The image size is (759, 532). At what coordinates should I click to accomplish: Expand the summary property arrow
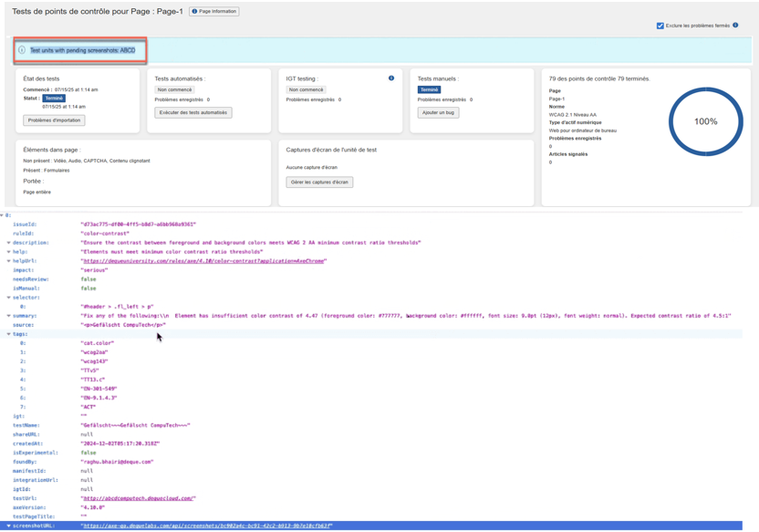click(9, 316)
